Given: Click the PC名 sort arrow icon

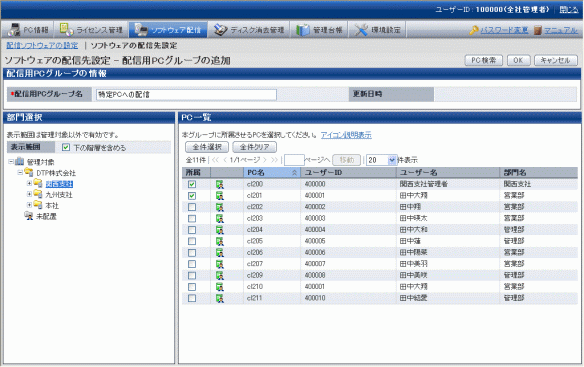Looking at the screenshot, I should coord(294,173).
